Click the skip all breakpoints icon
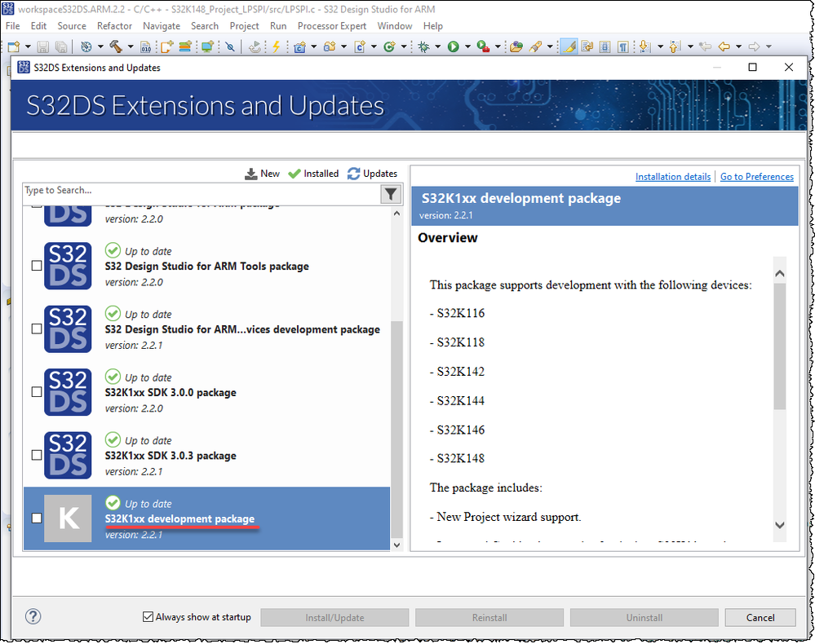Viewport: 815px width, 644px height. coord(230,46)
